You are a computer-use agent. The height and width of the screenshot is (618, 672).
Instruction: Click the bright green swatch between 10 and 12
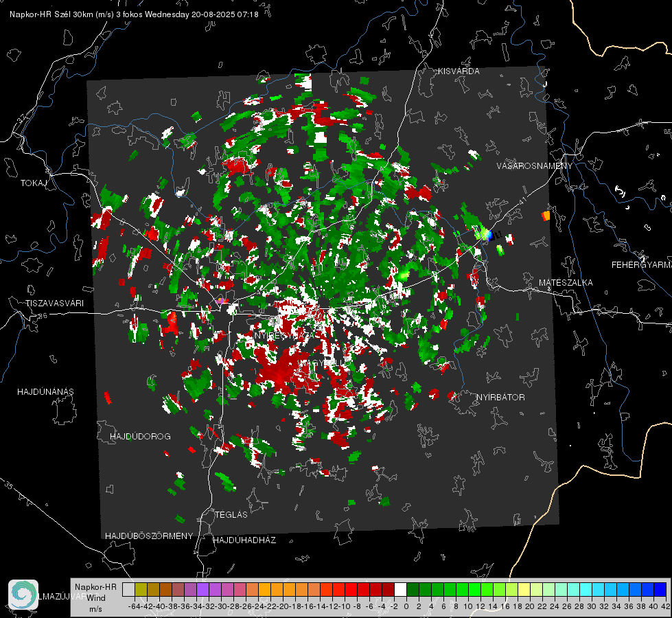(474, 590)
